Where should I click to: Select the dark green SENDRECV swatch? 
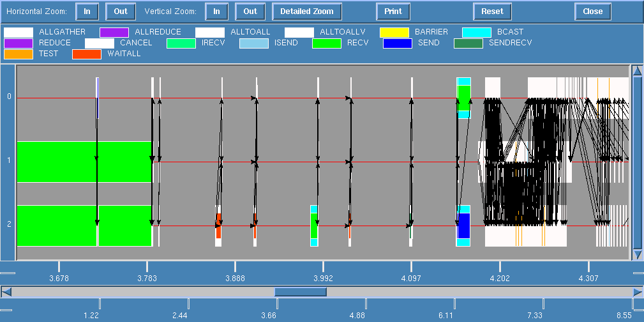coord(468,43)
